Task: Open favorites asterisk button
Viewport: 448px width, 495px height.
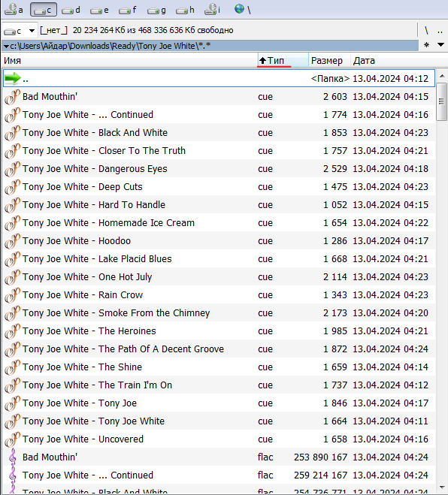Action: tap(426, 45)
